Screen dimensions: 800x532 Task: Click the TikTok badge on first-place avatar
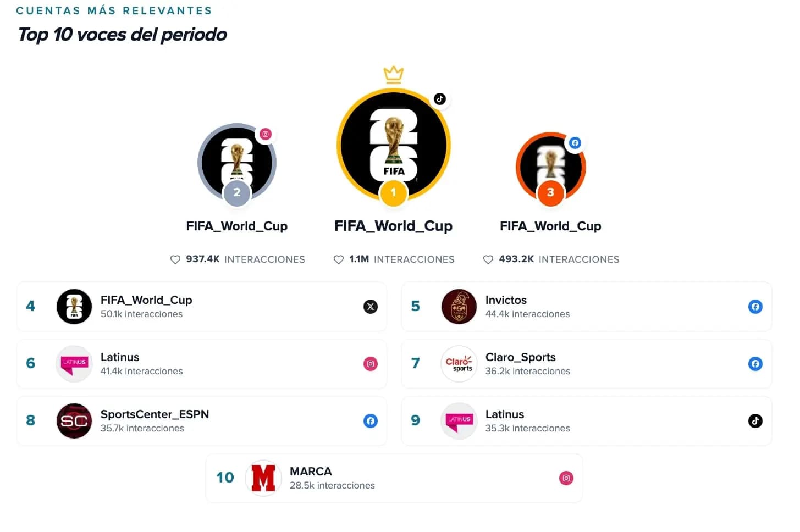click(x=440, y=99)
